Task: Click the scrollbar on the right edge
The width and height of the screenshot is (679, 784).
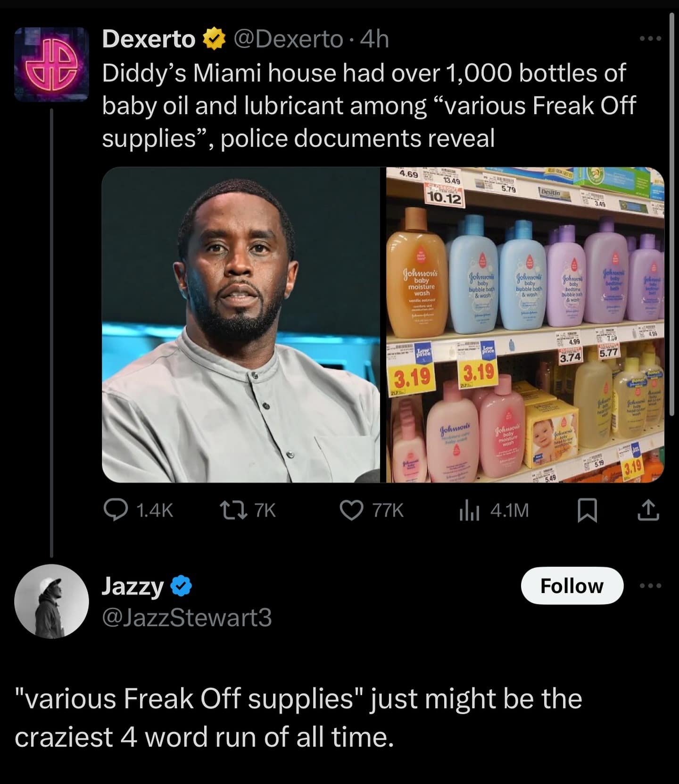Action: click(x=672, y=212)
